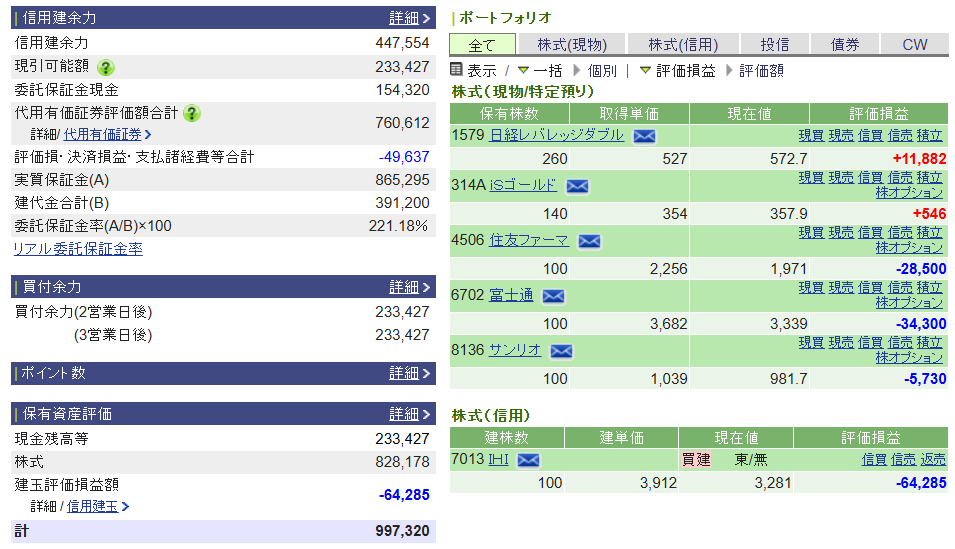This screenshot has height=549, width=955.
Task: Switch to the 株式(信用) tab
Action: [683, 44]
